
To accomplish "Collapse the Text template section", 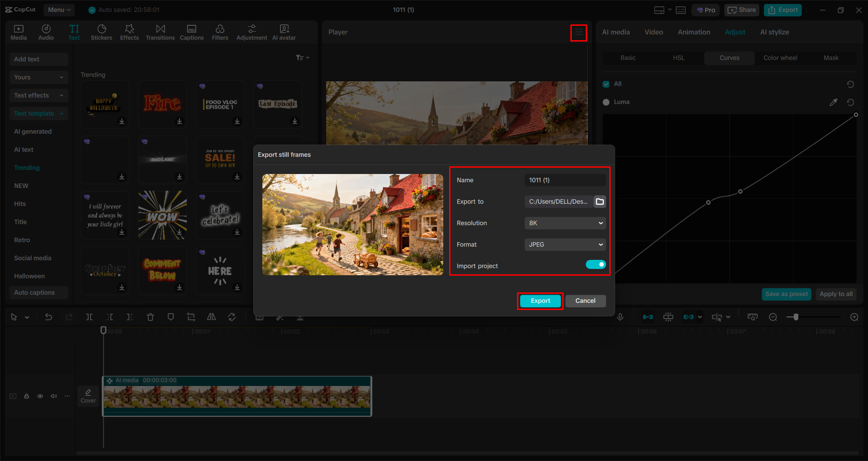I will coord(62,113).
